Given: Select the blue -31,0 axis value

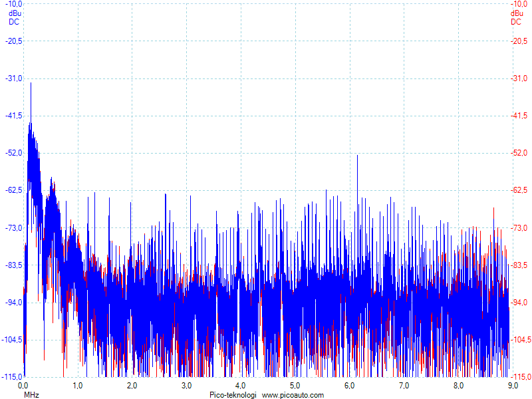Looking at the screenshot, I should [14, 78].
